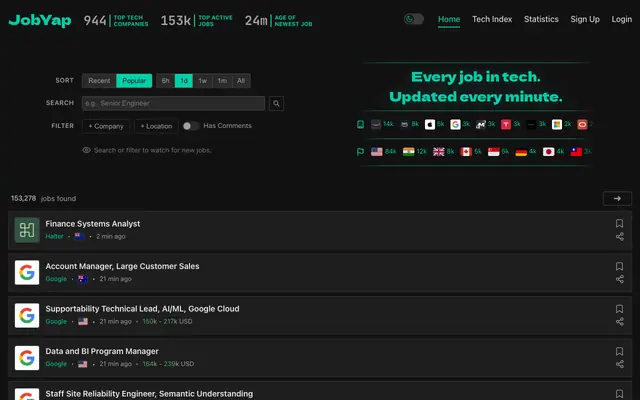Click the JobYap logo
640x400 pixels.
pos(40,20)
